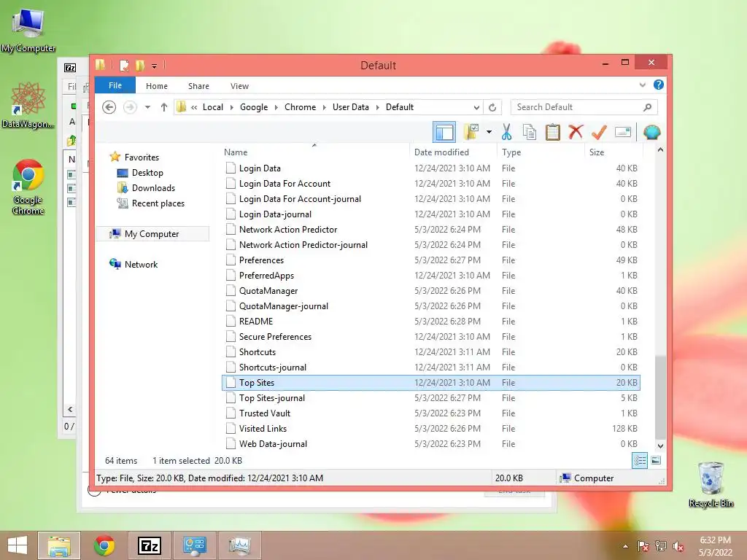Navigate to User Data in breadcrumb
Screen dimensions: 747x560
click(x=351, y=107)
